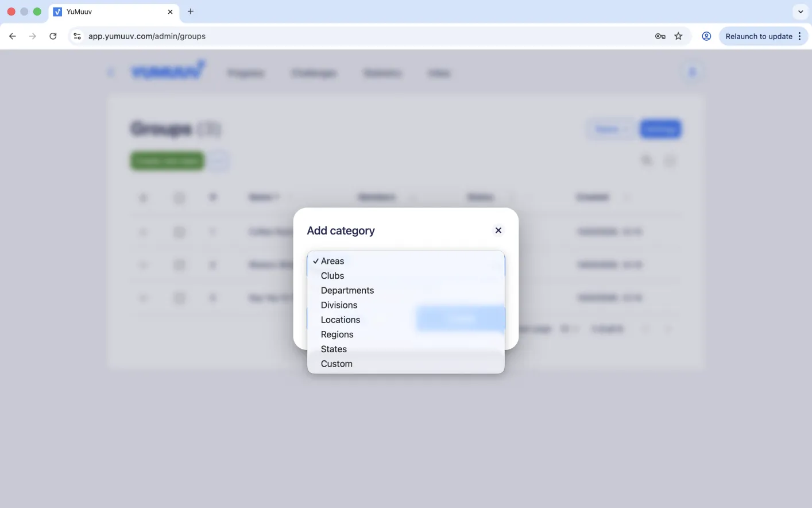This screenshot has width=812, height=508.
Task: View site information icon in address bar
Action: click(77, 36)
